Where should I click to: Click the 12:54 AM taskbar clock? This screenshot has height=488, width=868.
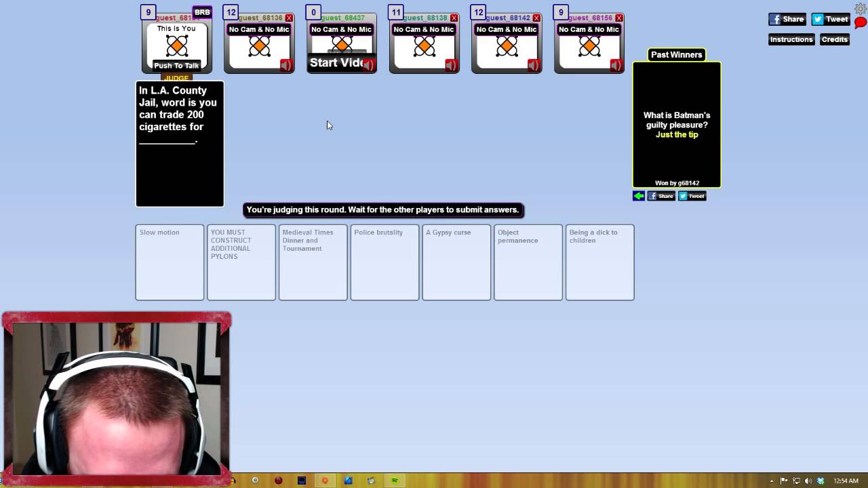point(846,481)
